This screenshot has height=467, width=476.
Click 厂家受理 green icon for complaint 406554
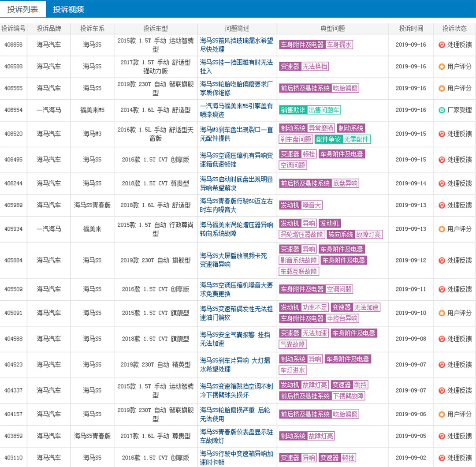(x=442, y=110)
